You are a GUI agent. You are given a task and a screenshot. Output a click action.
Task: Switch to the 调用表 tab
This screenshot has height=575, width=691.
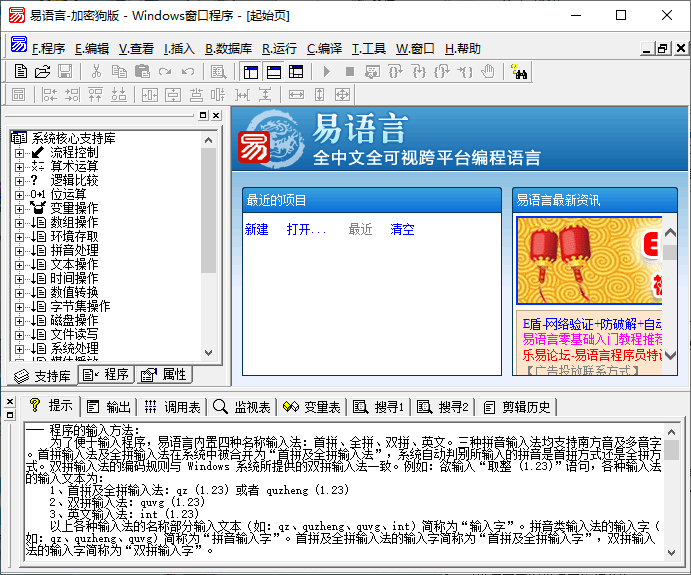(173, 407)
